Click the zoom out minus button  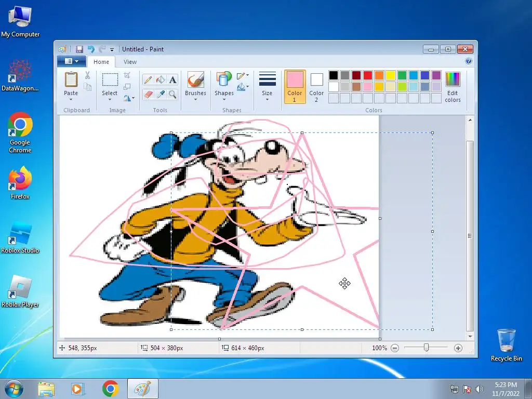pos(395,348)
